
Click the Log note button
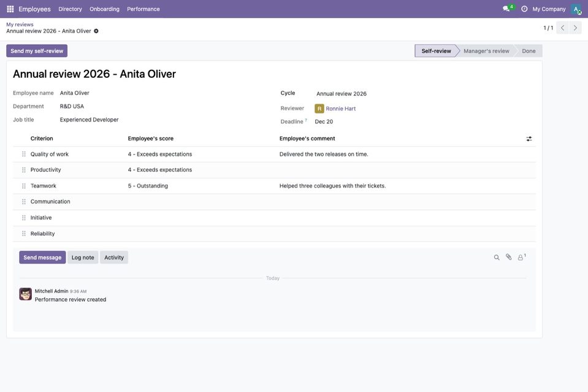[83, 257]
